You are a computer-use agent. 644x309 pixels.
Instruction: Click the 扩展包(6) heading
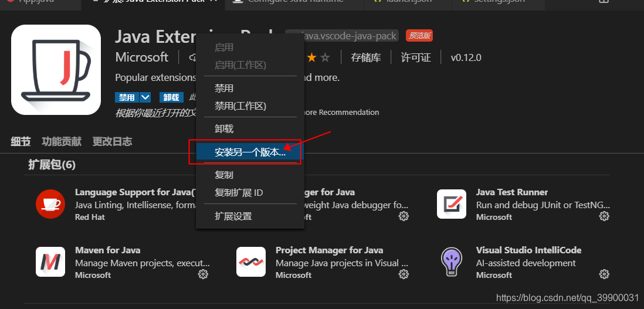pos(52,165)
